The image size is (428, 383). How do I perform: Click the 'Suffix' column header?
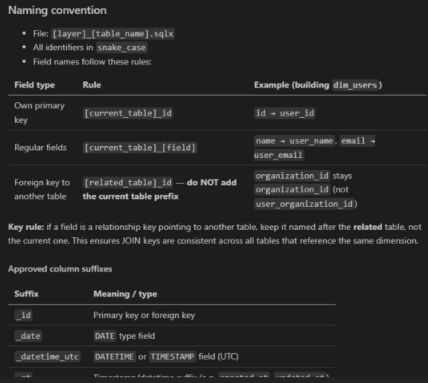click(26, 294)
